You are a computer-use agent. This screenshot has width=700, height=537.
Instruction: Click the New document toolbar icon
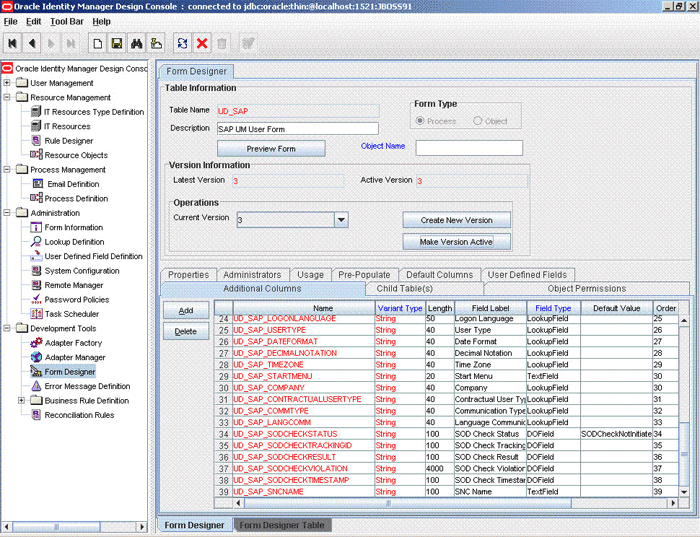point(97,43)
